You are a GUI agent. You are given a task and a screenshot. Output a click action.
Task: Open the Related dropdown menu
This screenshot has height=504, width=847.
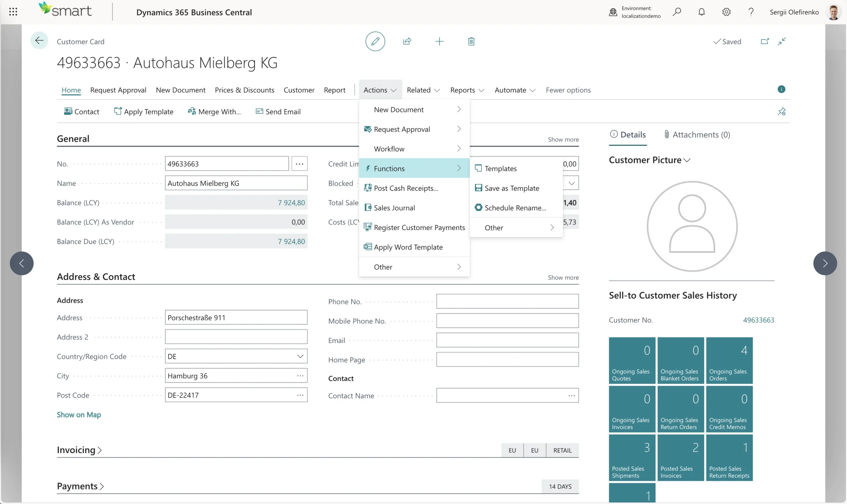coord(423,90)
